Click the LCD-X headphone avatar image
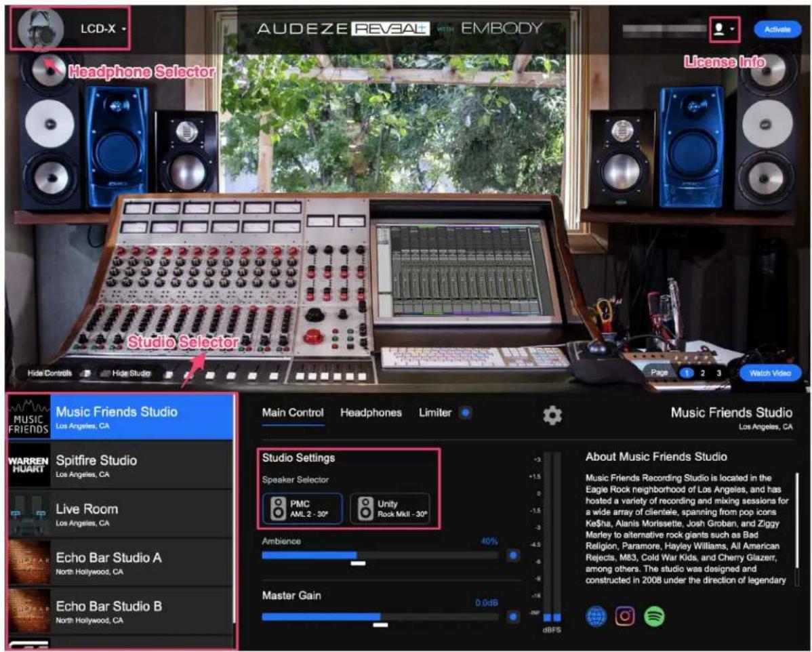Image resolution: width=812 pixels, height=652 pixels. coord(41,30)
